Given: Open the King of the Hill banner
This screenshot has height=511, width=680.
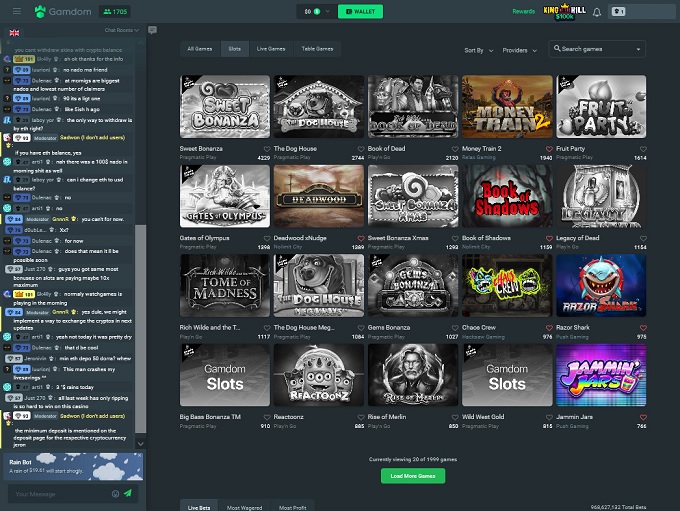Looking at the screenshot, I should pyautogui.click(x=564, y=12).
